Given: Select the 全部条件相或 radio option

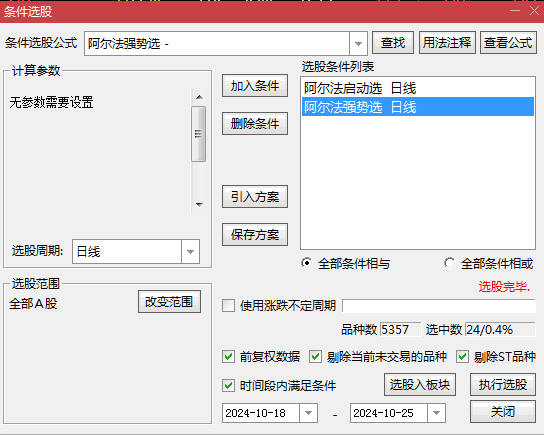Looking at the screenshot, I should click(450, 263).
